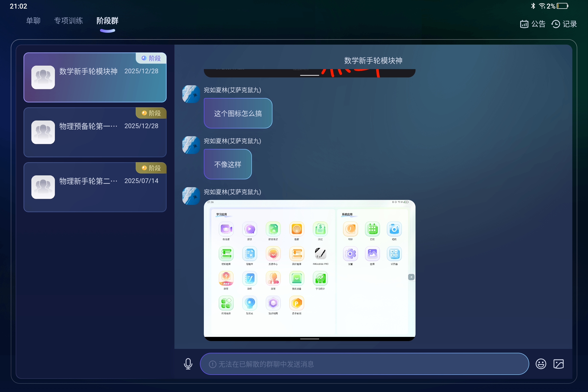This screenshot has width=588, height=392.
Task: Tap the INKredible PRO icon in the shared screenshot
Action: point(320,254)
